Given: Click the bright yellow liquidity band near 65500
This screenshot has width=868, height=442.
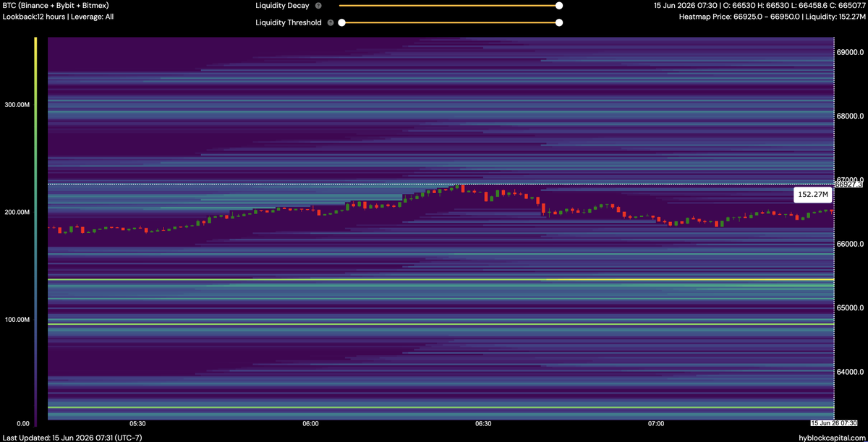Looking at the screenshot, I should click(441, 279).
